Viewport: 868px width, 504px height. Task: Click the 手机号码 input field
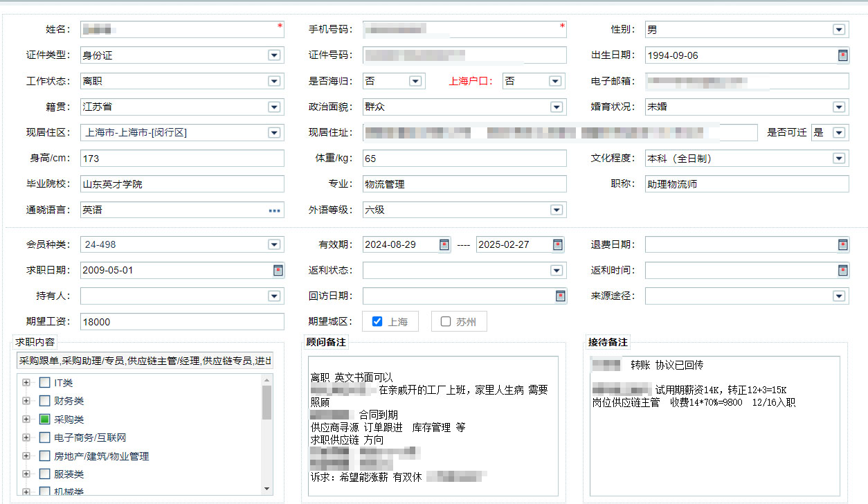(464, 30)
